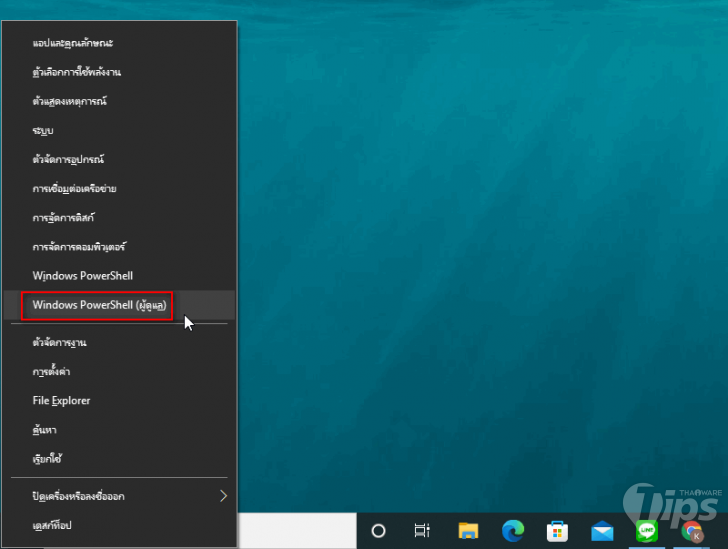The width and height of the screenshot is (728, 549).
Task: Open LINE app icon on taskbar
Action: tap(647, 531)
